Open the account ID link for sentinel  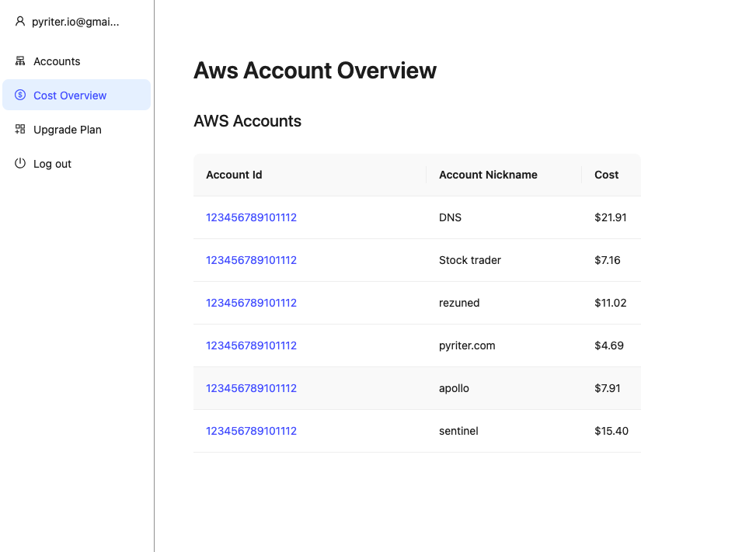(x=251, y=431)
